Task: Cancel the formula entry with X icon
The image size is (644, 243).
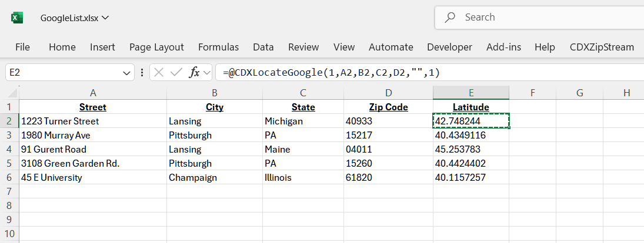Action: 159,73
